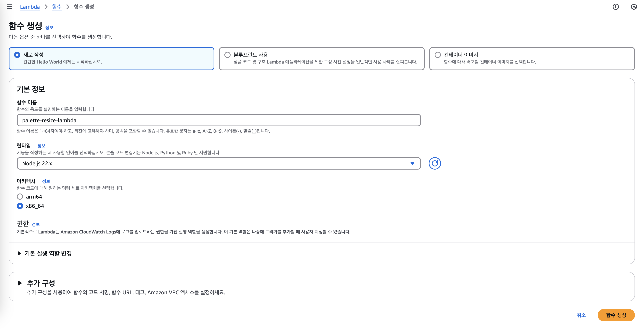Click the hexagon settings icon top right
The image size is (644, 331).
pos(634,7)
